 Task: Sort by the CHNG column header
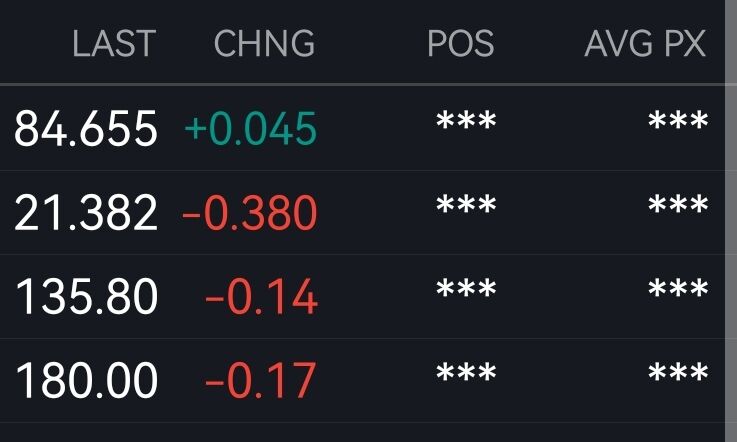coord(264,43)
